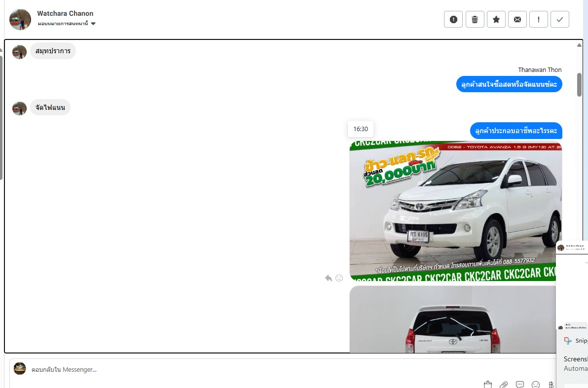Mark the conversation as done
The image size is (588, 388).
tap(560, 20)
